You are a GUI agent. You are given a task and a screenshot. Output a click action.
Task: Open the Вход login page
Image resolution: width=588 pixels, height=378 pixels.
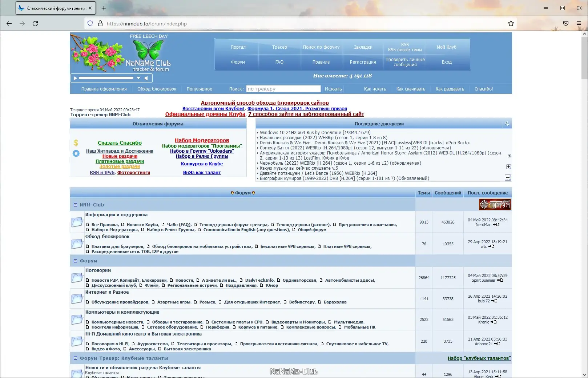(x=447, y=62)
